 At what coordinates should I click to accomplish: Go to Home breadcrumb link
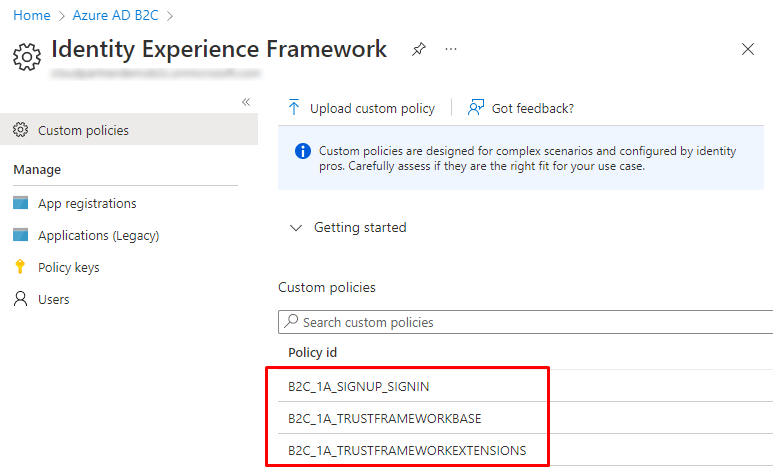point(31,15)
